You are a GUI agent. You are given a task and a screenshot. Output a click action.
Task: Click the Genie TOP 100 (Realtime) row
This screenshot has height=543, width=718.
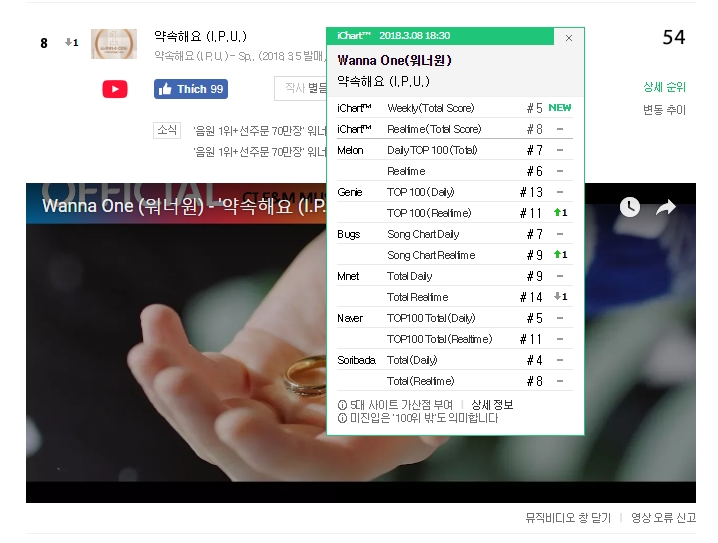point(455,213)
